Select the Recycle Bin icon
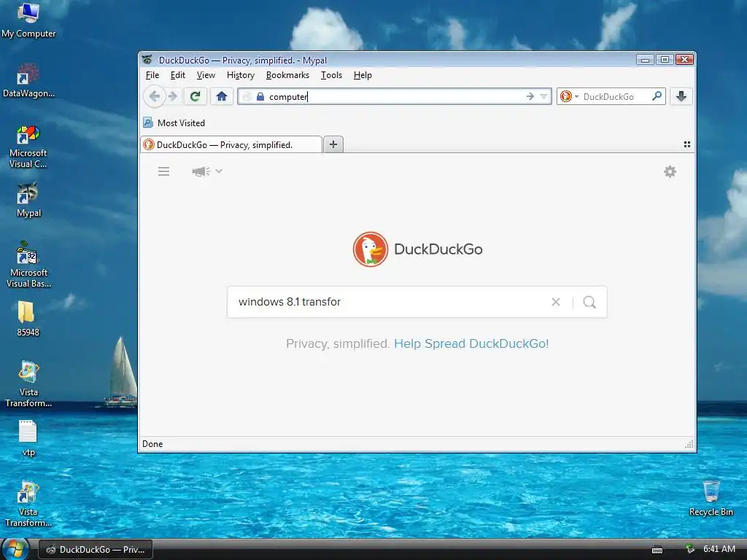Viewport: 747px width, 560px height. (711, 498)
